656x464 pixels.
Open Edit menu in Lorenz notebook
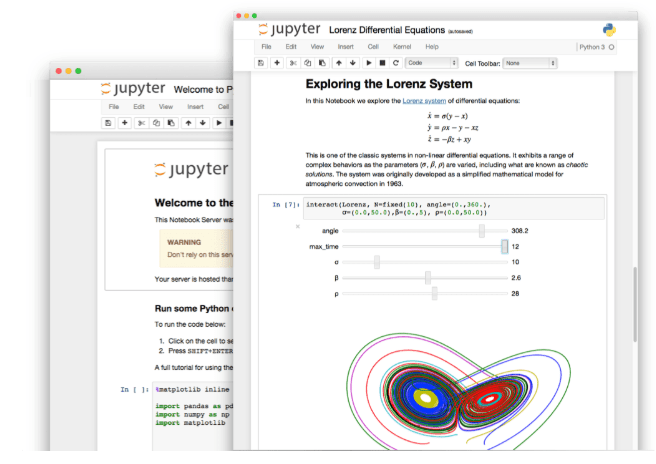291,47
